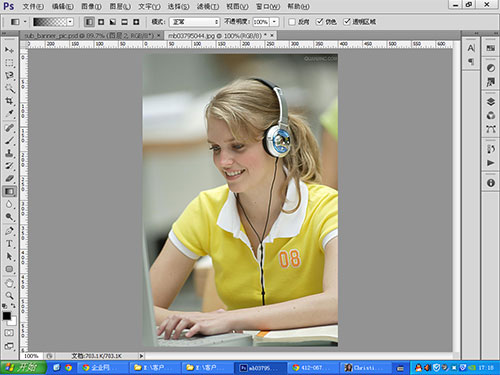Toggle Quick Mask mode

tap(9, 333)
